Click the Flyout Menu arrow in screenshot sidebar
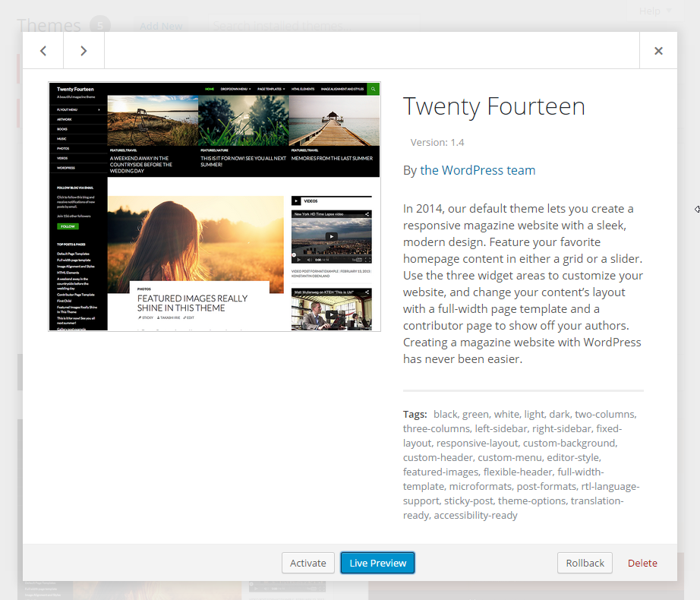 pyautogui.click(x=99, y=110)
